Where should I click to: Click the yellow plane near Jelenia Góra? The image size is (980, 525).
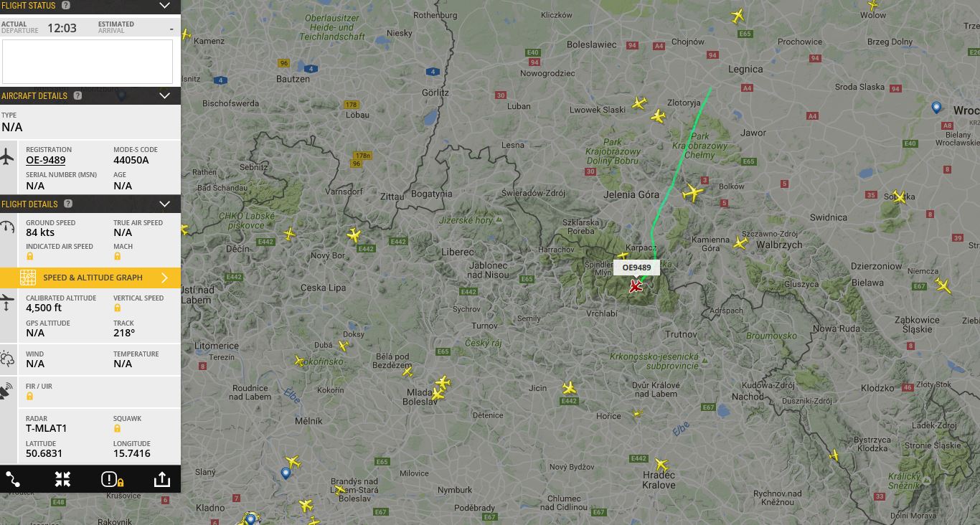pos(692,193)
